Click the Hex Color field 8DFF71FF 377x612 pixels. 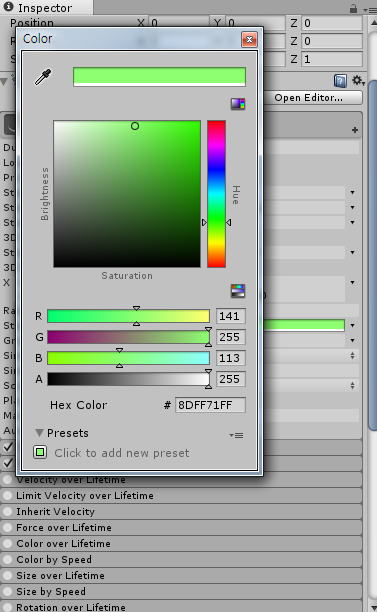[210, 405]
